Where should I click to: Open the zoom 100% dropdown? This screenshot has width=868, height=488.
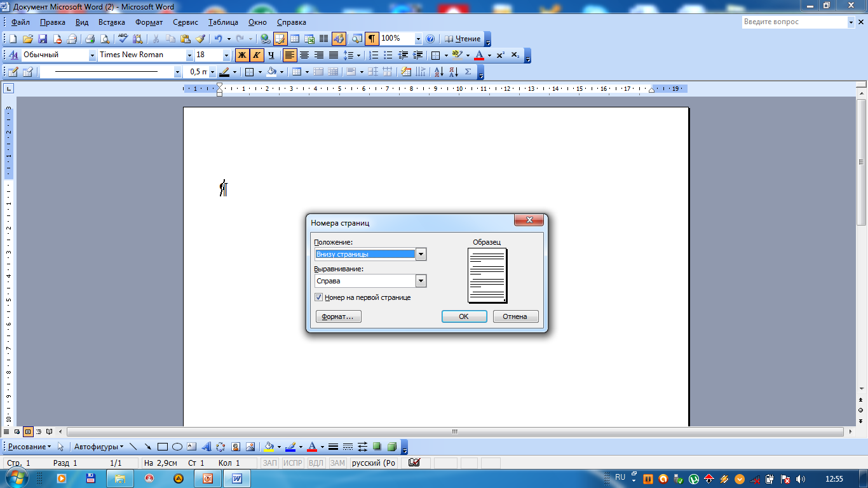(x=418, y=39)
